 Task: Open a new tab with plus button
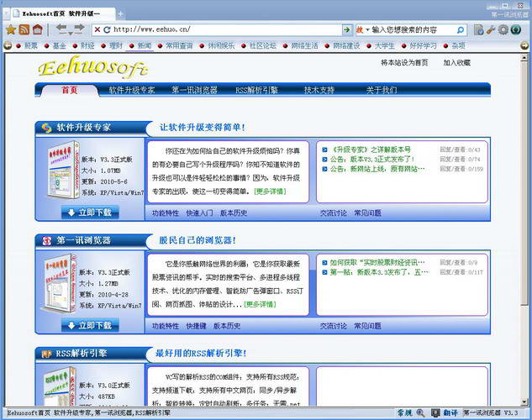pos(120,14)
